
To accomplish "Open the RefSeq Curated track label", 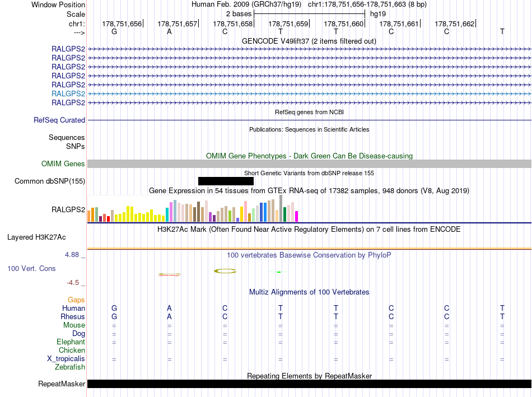I will (59, 120).
